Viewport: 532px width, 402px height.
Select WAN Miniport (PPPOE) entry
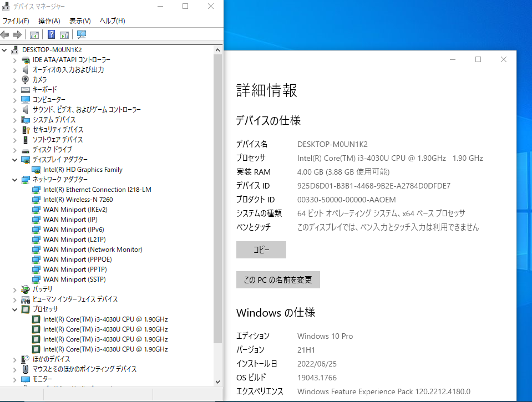click(77, 259)
